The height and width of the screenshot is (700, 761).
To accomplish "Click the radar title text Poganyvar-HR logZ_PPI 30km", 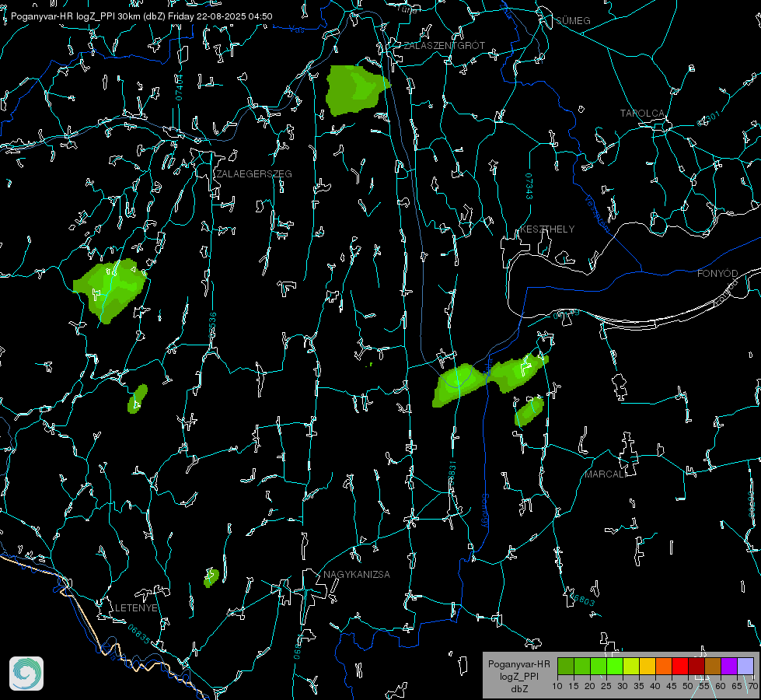I will click(x=75, y=16).
